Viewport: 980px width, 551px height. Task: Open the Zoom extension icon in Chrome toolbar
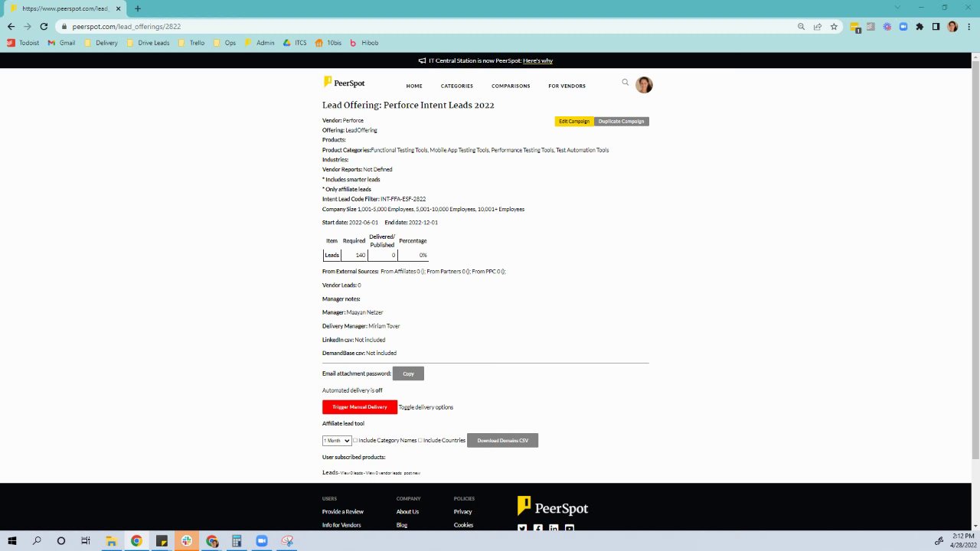point(903,26)
